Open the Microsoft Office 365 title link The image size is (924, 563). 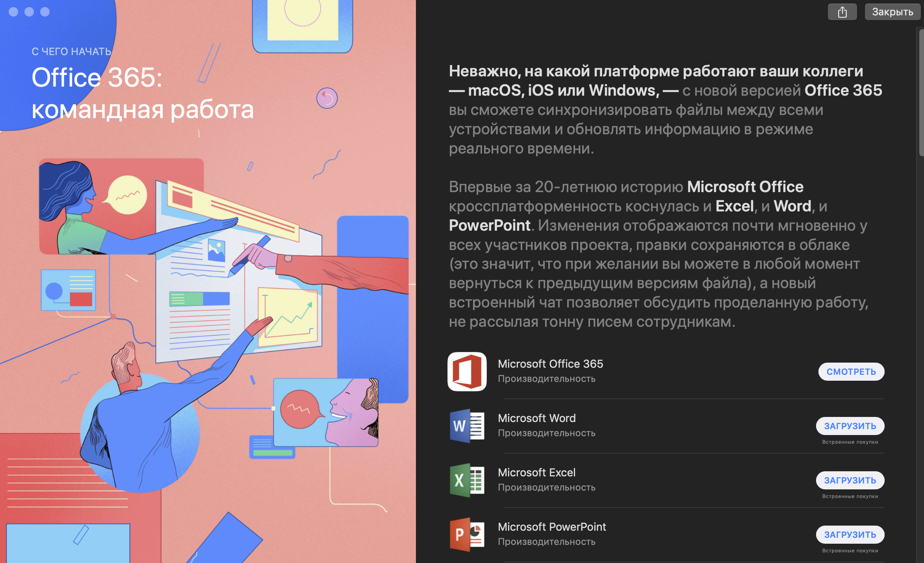[550, 364]
